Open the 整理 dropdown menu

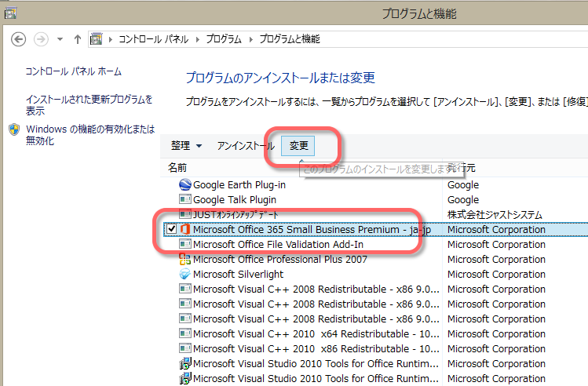click(186, 145)
